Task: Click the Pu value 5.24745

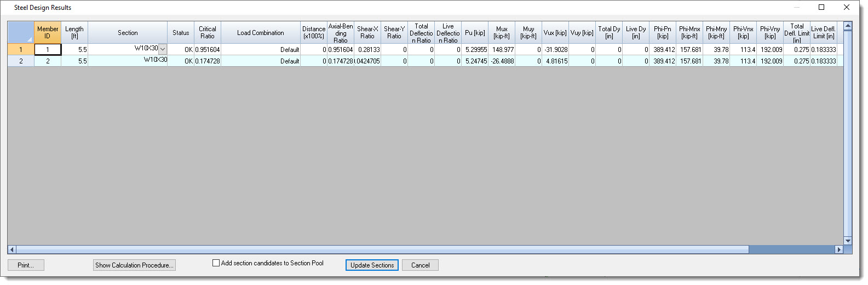Action: tap(475, 61)
